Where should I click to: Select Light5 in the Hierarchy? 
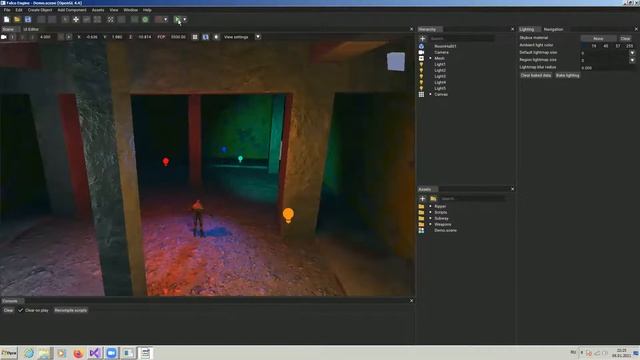click(x=440, y=88)
